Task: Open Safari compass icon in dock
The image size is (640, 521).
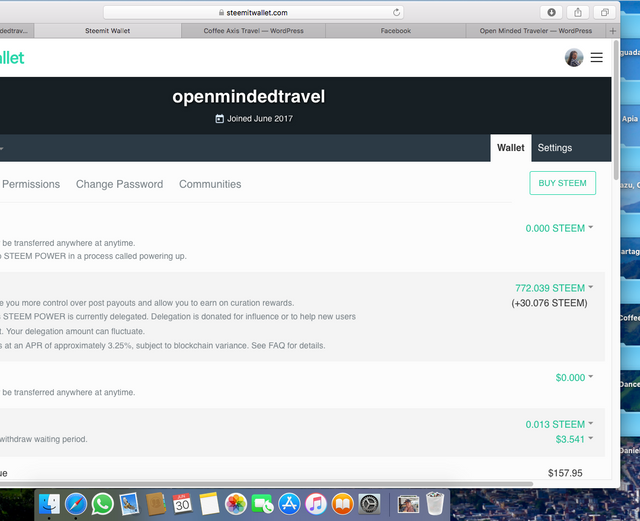Action: [x=76, y=503]
